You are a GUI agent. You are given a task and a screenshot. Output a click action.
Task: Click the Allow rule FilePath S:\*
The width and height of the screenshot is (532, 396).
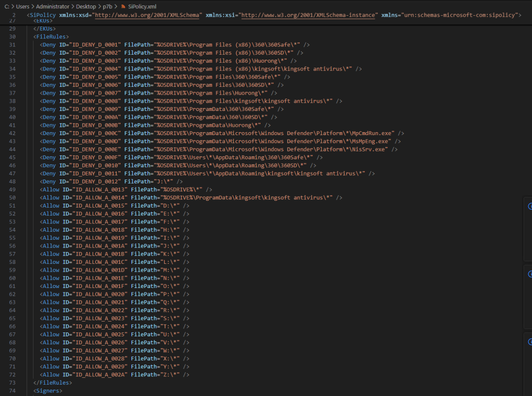(115, 318)
